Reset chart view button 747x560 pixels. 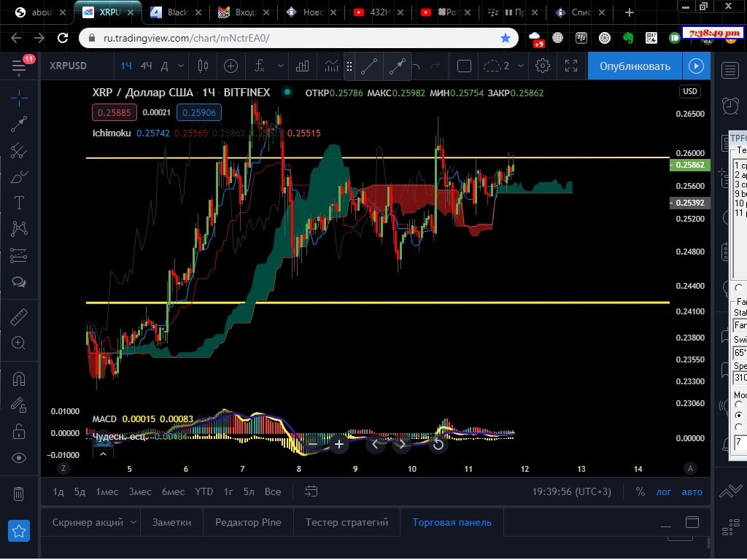point(438,444)
